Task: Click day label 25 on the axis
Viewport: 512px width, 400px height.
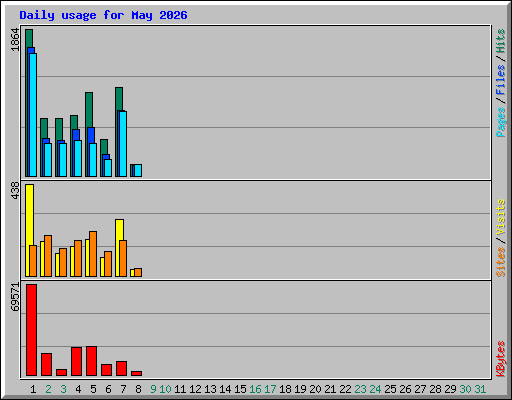Action: pyautogui.click(x=390, y=389)
